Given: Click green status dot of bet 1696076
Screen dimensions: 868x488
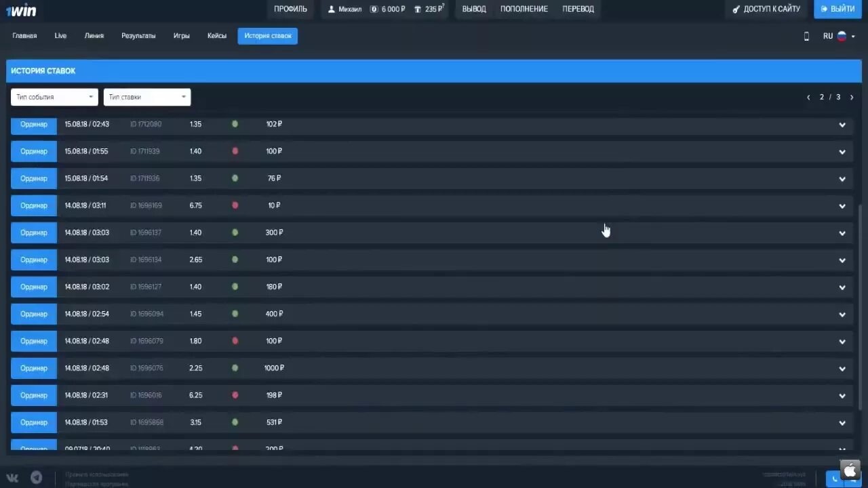Looking at the screenshot, I should coord(235,368).
